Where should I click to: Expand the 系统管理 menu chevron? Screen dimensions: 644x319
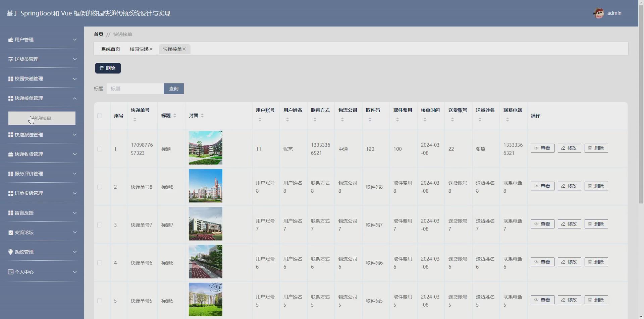click(x=75, y=252)
